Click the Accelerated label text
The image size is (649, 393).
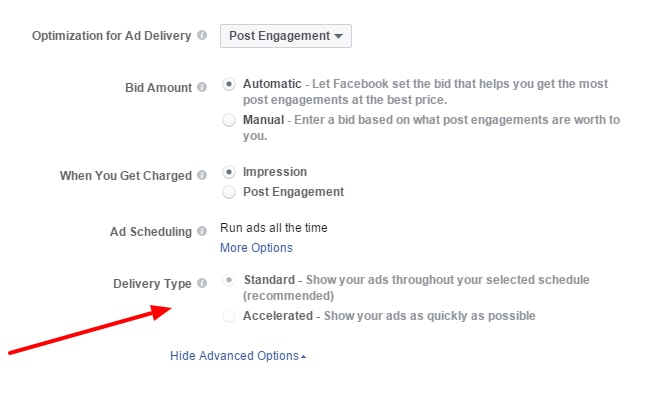(x=278, y=316)
